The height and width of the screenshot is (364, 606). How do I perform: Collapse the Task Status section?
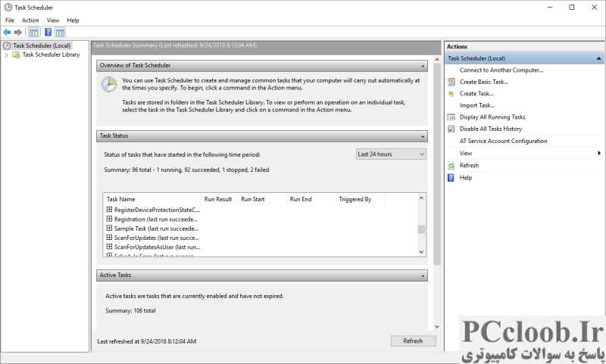point(423,136)
